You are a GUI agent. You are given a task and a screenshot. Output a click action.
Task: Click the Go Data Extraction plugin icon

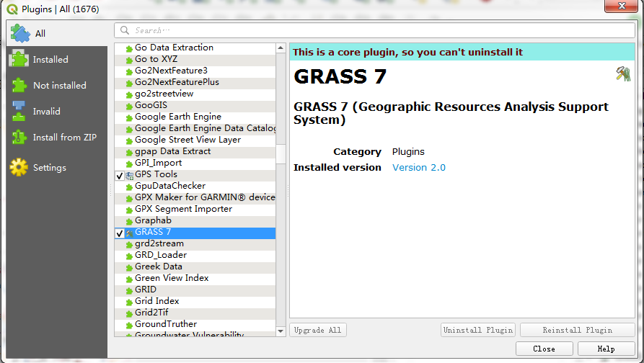pyautogui.click(x=129, y=49)
